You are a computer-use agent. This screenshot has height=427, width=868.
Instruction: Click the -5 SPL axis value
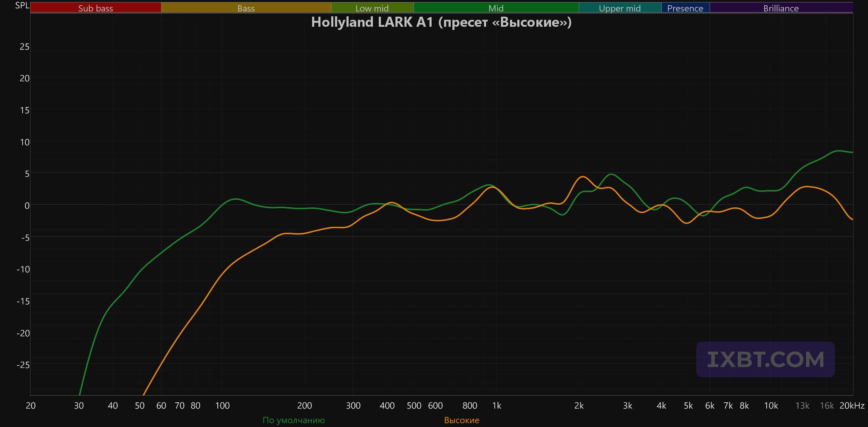pos(25,238)
